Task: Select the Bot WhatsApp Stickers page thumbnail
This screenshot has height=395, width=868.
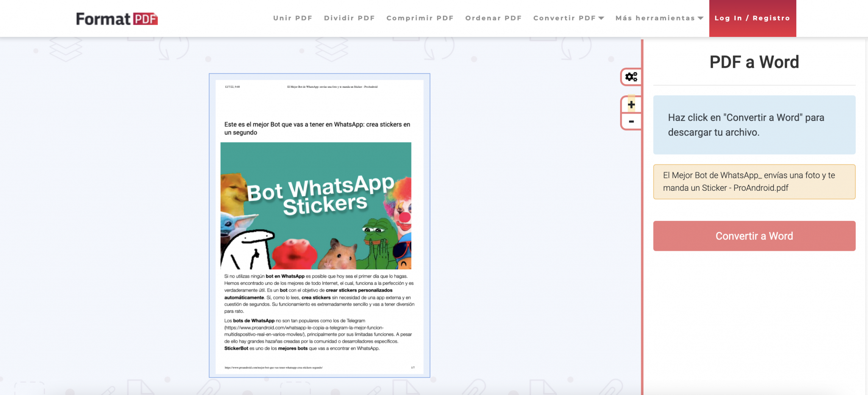Action: (319, 225)
